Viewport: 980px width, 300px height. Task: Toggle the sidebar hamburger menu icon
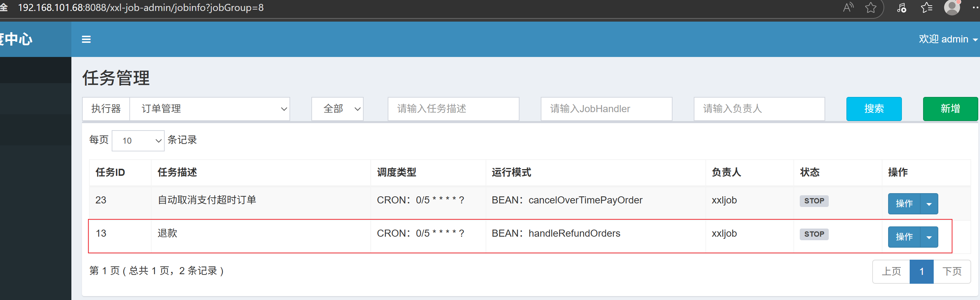86,39
